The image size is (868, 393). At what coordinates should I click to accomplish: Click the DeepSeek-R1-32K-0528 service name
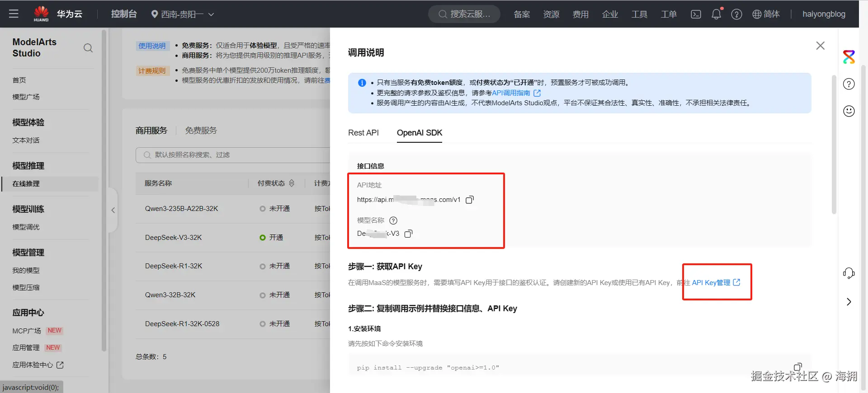click(x=182, y=324)
